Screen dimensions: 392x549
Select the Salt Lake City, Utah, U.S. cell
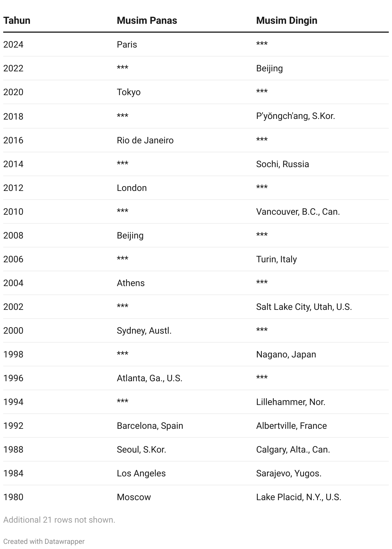(304, 307)
